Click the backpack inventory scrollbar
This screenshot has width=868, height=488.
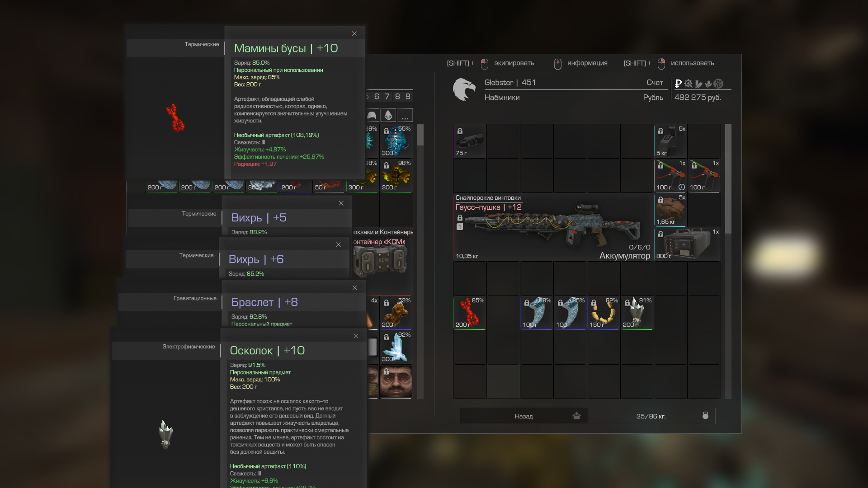(728, 179)
